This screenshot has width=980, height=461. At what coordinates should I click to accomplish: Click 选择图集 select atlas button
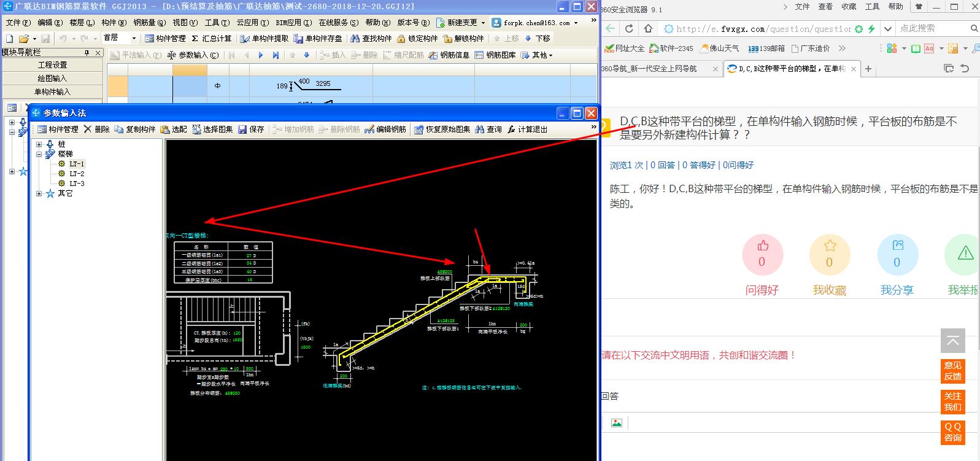[212, 130]
